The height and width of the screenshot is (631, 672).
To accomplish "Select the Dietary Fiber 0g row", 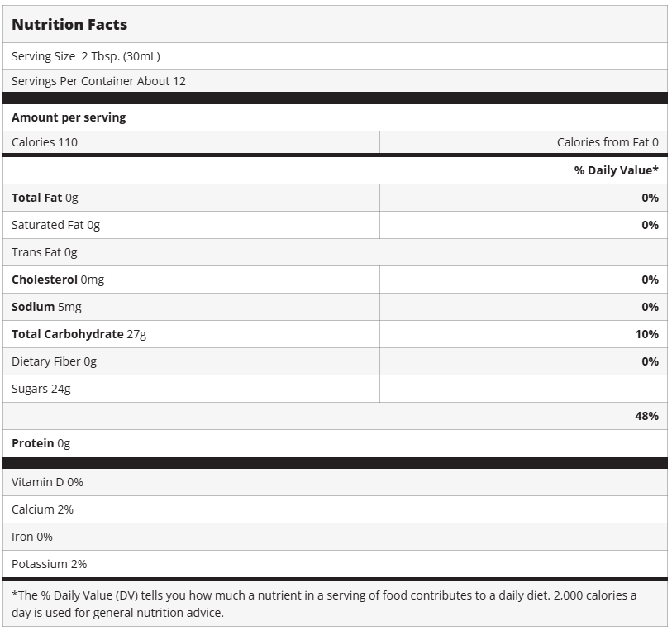I will pyautogui.click(x=54, y=361).
